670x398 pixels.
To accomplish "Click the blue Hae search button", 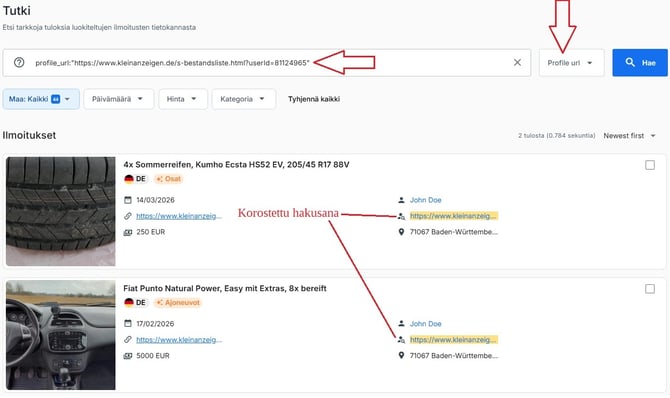I will tap(640, 63).
